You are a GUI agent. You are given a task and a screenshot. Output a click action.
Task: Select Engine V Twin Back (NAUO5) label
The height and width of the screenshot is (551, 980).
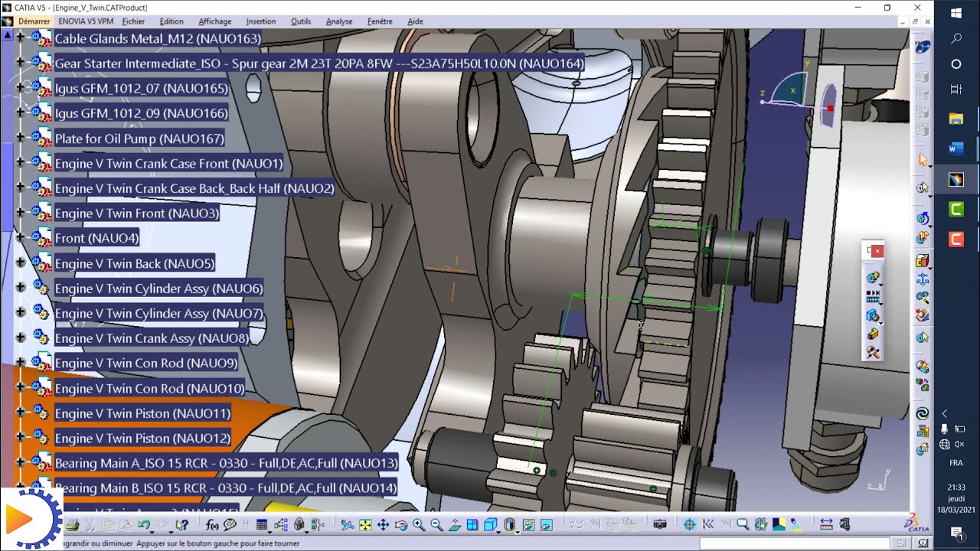tap(135, 263)
